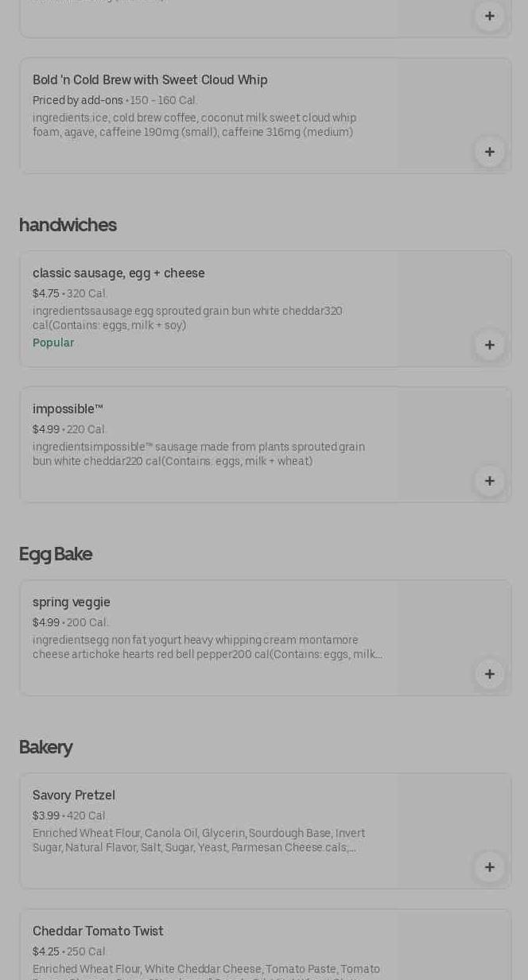Click the Bakery section heading
This screenshot has width=528, height=980.
[46, 747]
